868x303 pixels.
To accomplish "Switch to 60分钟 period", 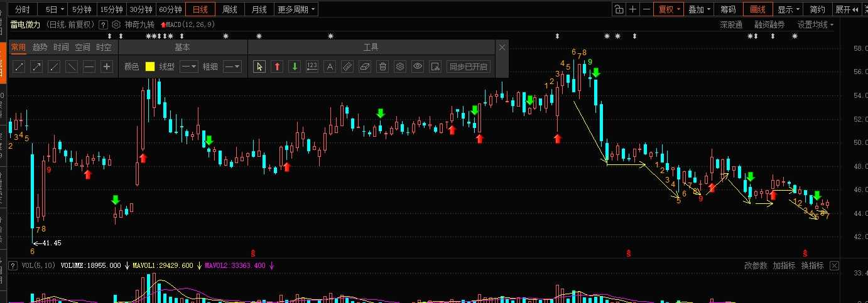I will [170, 9].
